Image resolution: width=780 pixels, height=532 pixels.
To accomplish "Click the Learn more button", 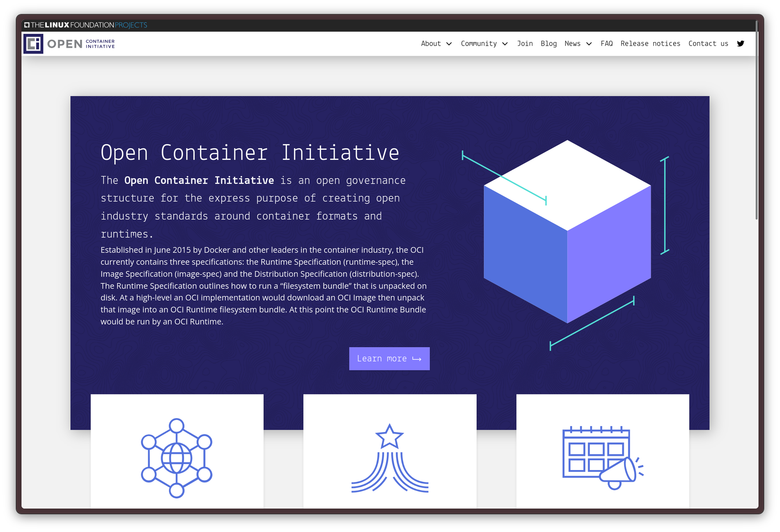I will click(389, 359).
